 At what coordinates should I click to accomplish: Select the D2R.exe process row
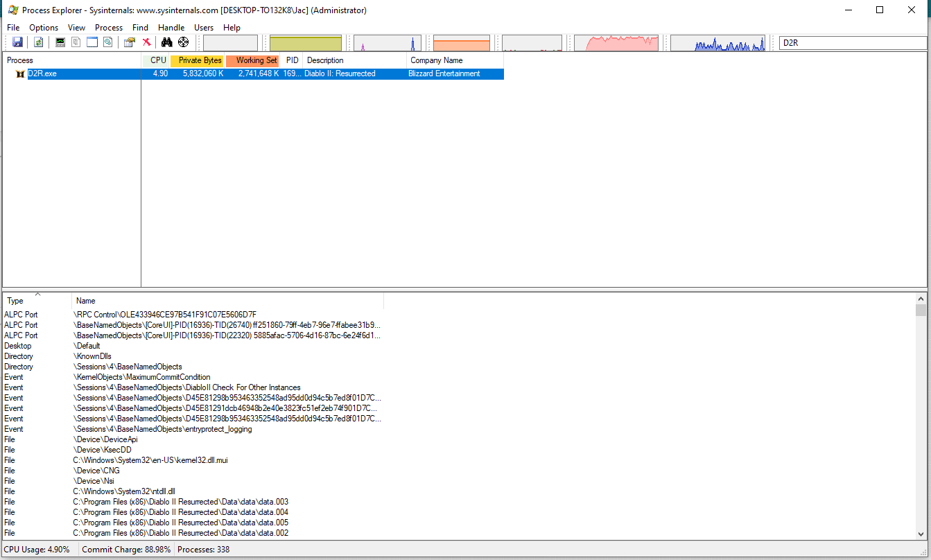click(253, 73)
